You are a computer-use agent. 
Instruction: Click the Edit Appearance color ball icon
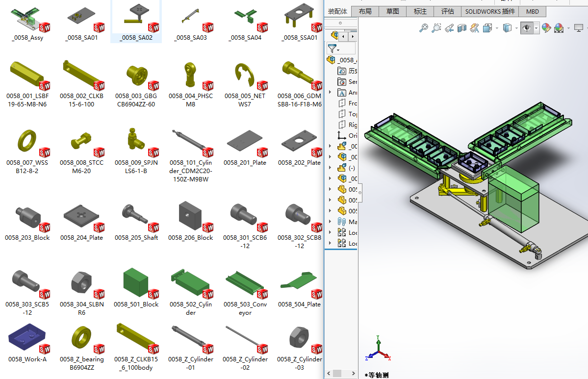pyautogui.click(x=546, y=28)
